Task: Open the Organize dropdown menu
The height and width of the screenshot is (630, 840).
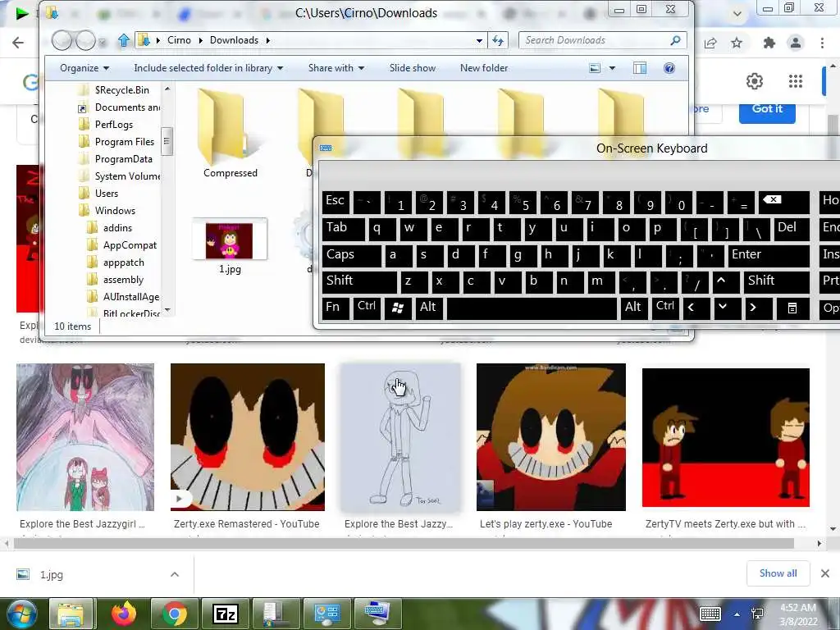Action: [84, 68]
